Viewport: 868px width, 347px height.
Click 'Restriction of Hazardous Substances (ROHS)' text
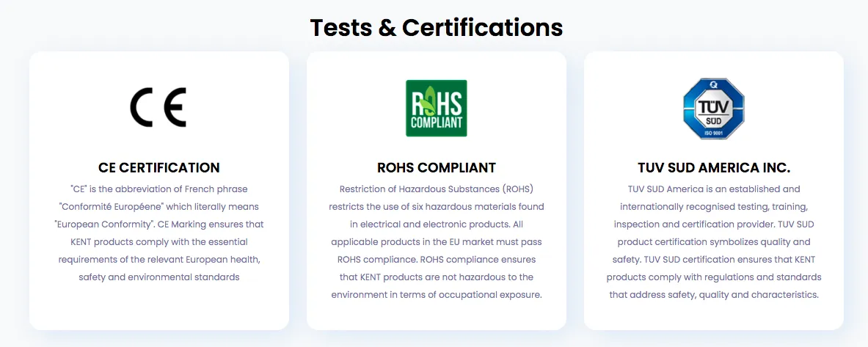point(437,189)
